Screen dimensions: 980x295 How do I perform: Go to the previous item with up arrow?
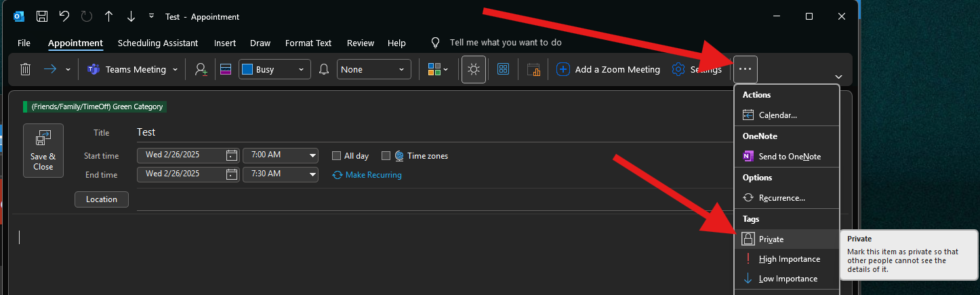tap(108, 16)
